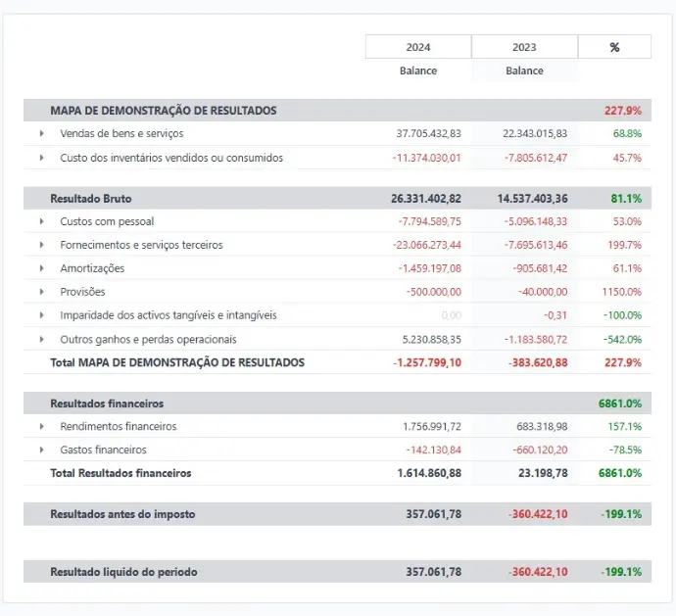The width and height of the screenshot is (676, 616).
Task: Select the Resultados financeiros section header
Action: coord(107,403)
